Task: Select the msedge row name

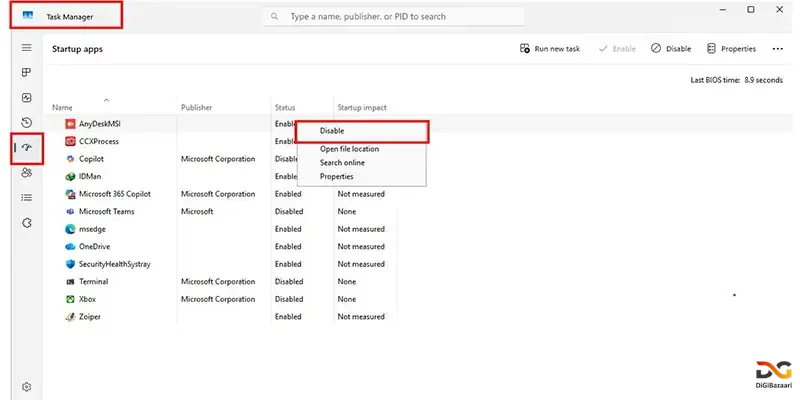Action: click(x=92, y=229)
